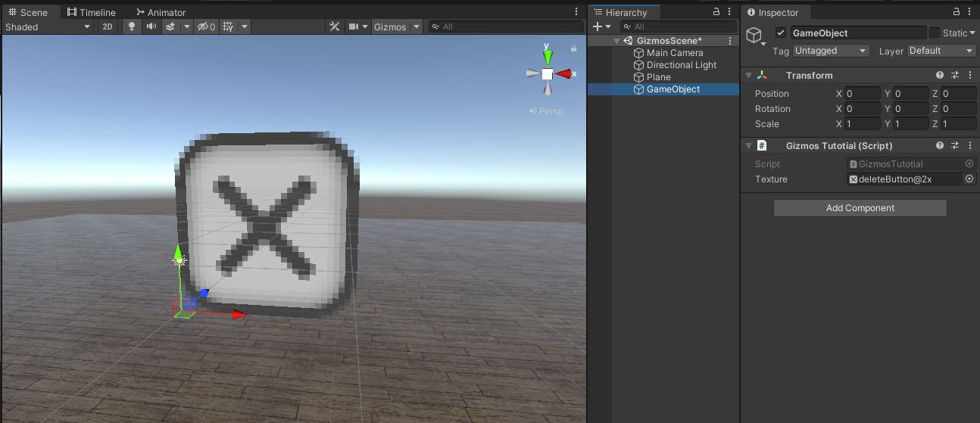Viewport: 980px width, 423px height.
Task: Toggle Hierarchy panel lock icon
Action: (x=716, y=12)
